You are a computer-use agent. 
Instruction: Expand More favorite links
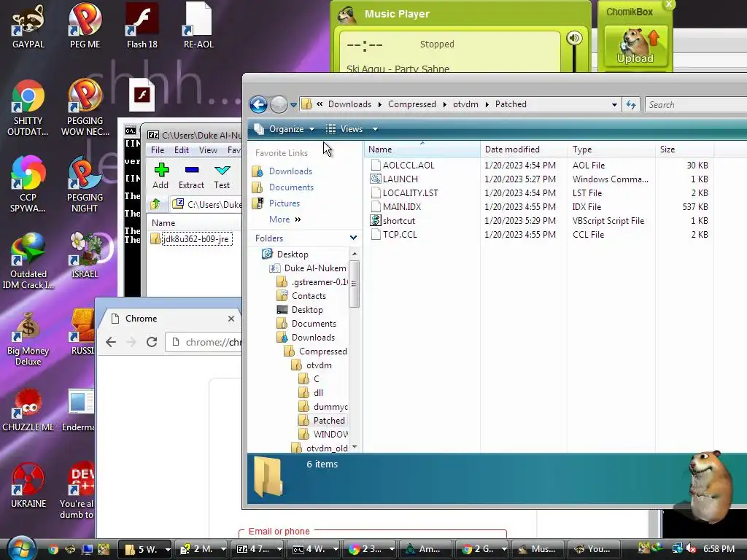click(285, 219)
